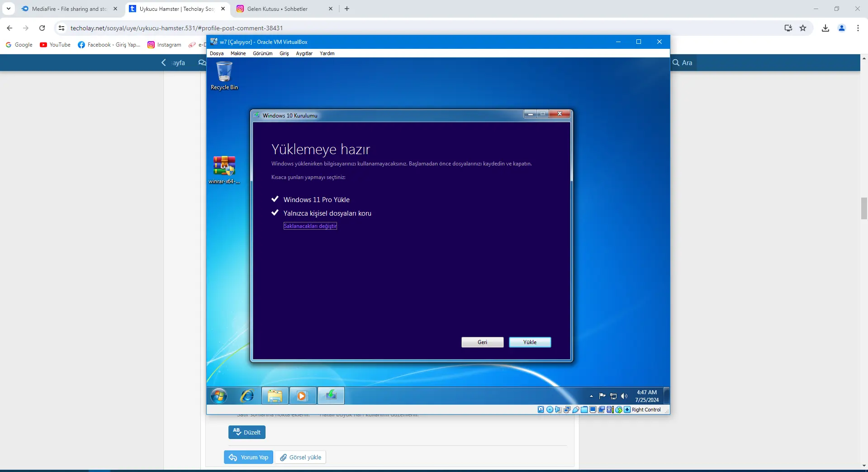868x472 pixels.
Task: Open the Makine menu in VirtualBox
Action: 238,53
